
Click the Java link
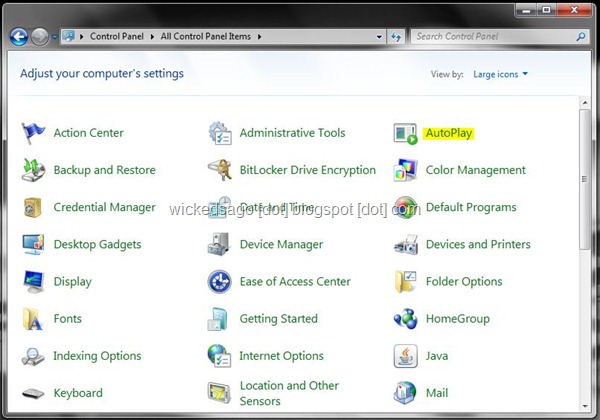[x=437, y=356]
